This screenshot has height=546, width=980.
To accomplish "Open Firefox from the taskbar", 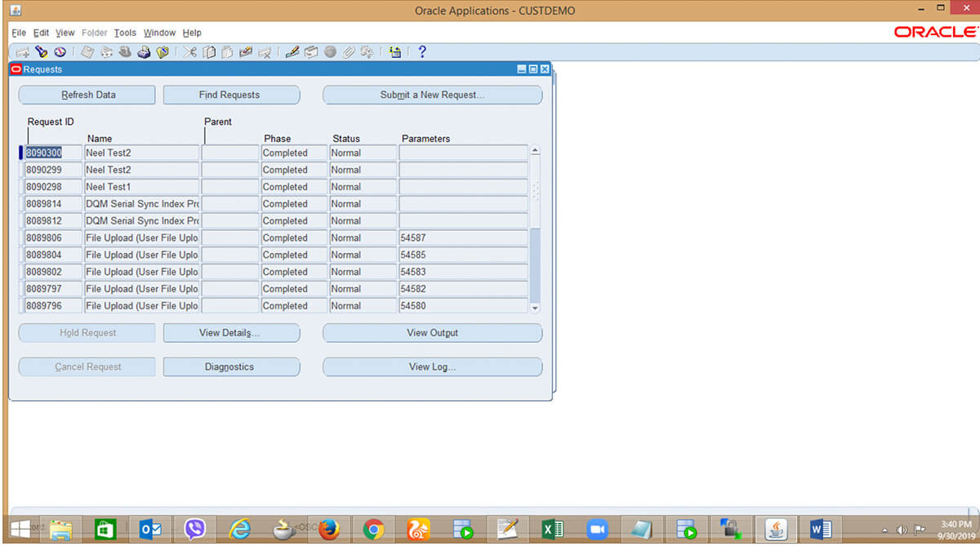I will [328, 530].
